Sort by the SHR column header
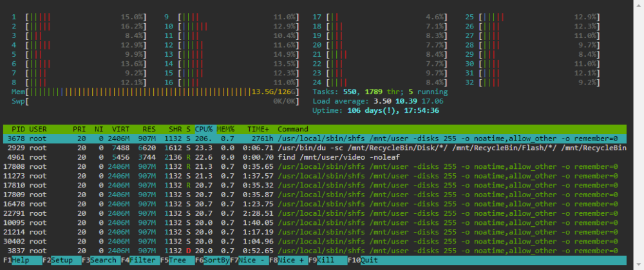Screen dimensions: 644x270 tap(175, 129)
